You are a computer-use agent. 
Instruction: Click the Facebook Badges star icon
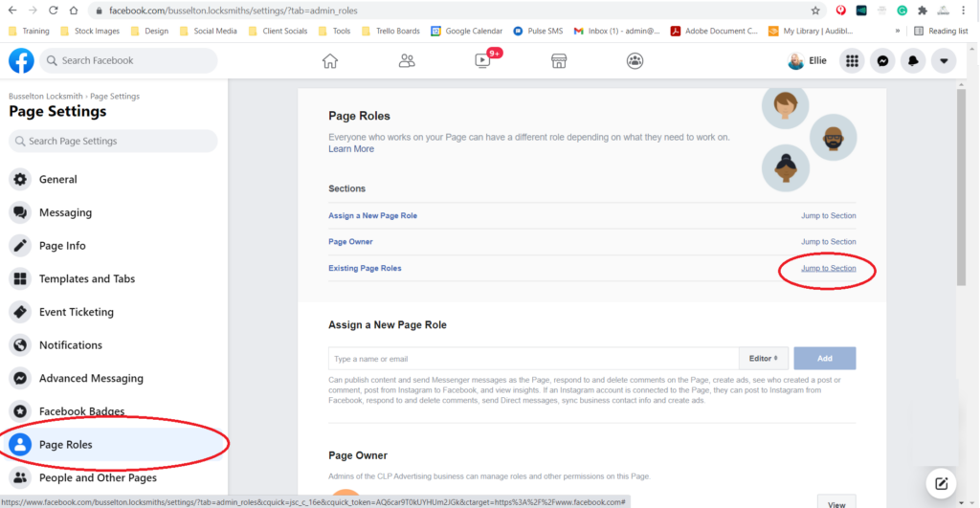click(x=20, y=411)
